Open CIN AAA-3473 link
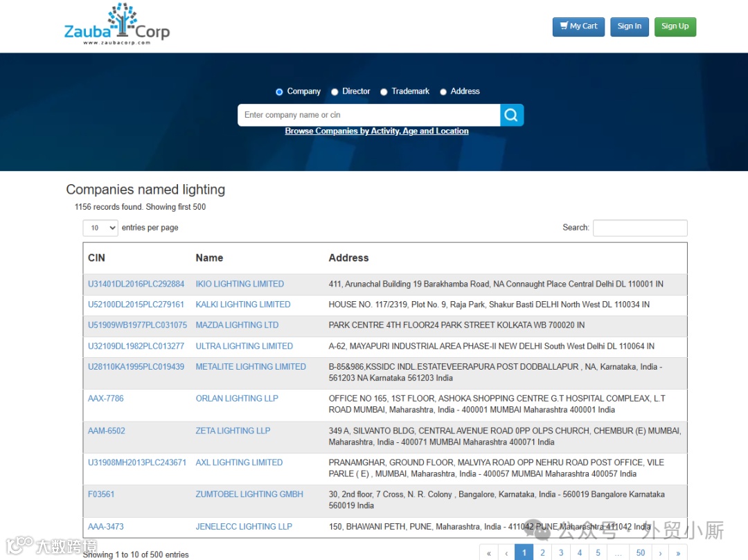748x560 pixels. pos(105,527)
